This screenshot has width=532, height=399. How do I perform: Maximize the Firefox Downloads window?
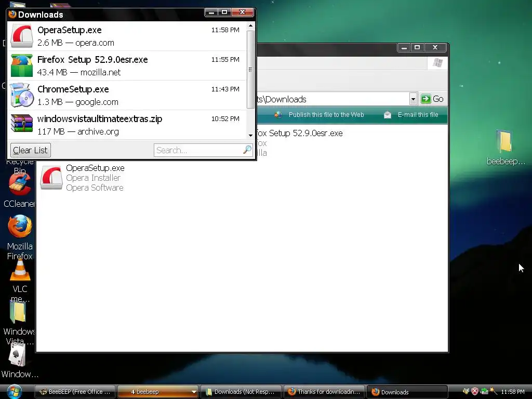(224, 12)
